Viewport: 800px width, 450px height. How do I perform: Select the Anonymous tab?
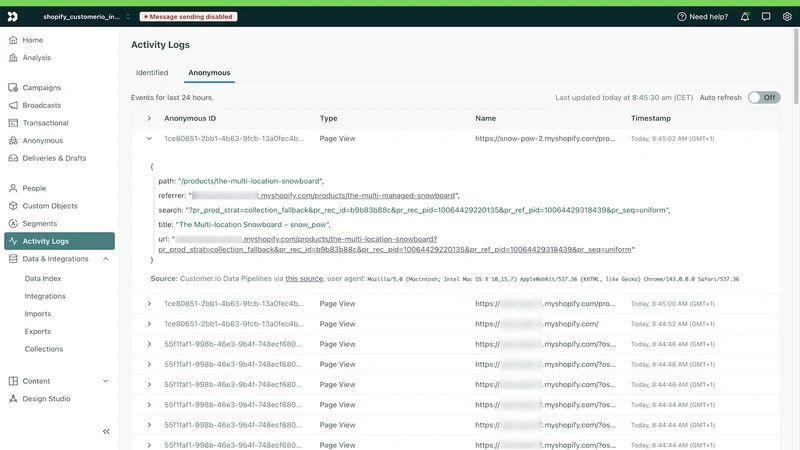[x=209, y=72]
